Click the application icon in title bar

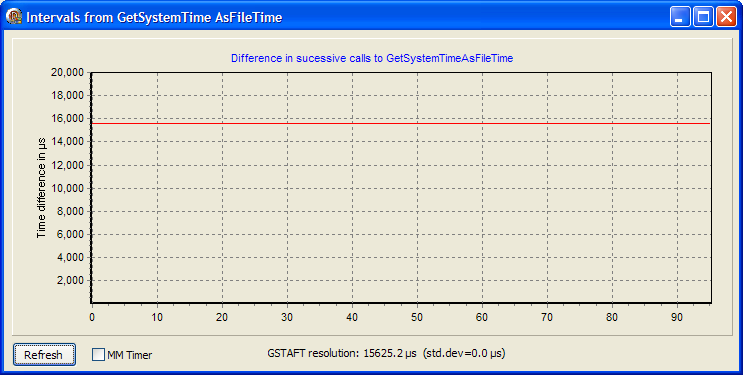coord(14,17)
